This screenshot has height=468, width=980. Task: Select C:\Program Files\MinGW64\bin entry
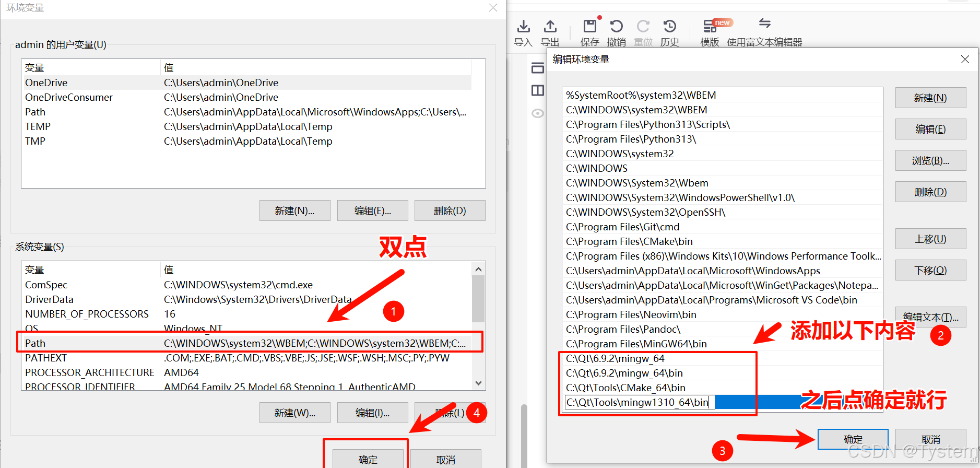(x=723, y=344)
